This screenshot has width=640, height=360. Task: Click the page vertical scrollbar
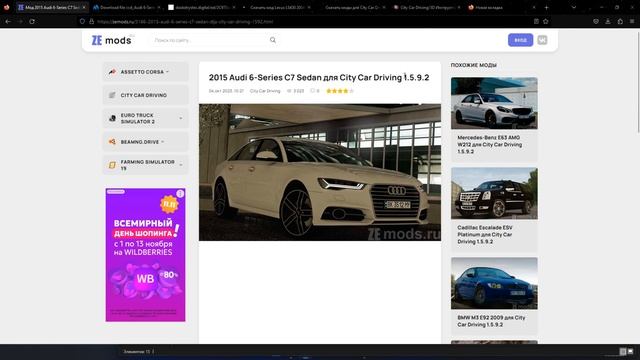[x=638, y=82]
